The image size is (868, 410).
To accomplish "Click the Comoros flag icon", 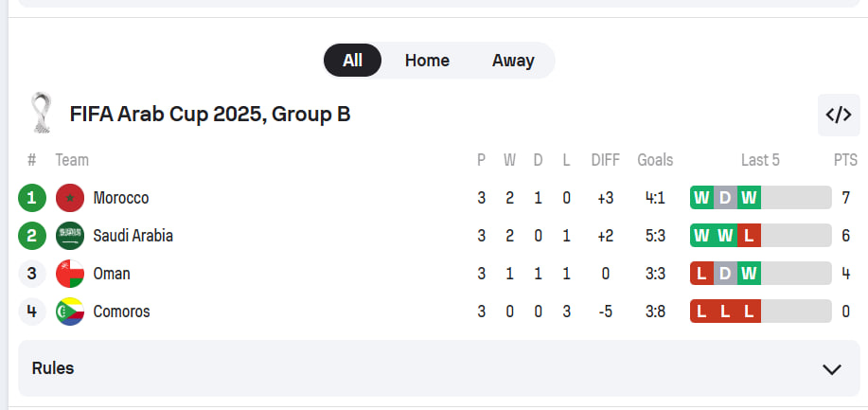I will tap(70, 312).
